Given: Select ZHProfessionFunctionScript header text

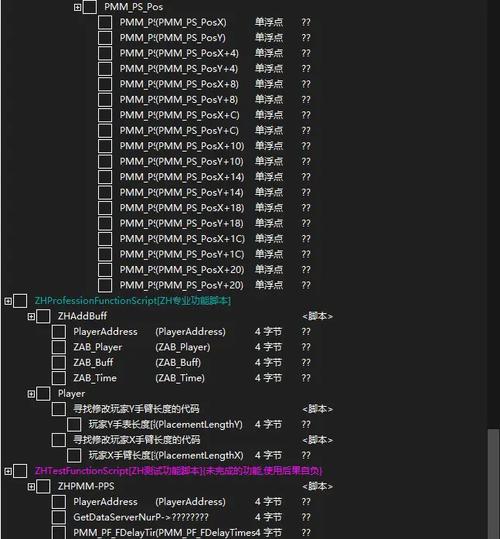Looking at the screenshot, I should pyautogui.click(x=133, y=301).
